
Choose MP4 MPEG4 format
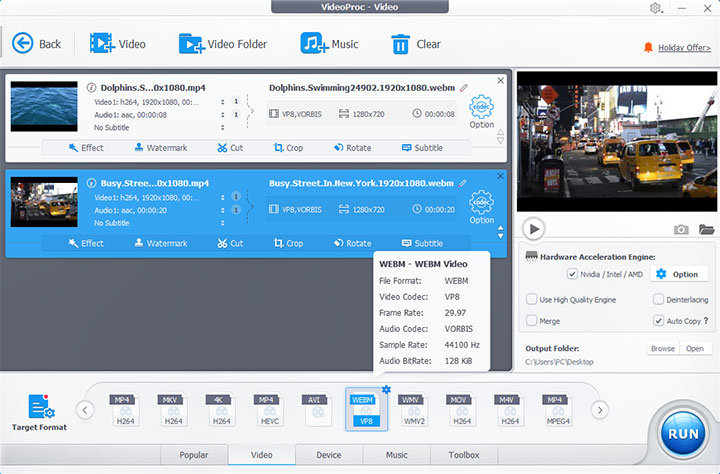(x=558, y=410)
